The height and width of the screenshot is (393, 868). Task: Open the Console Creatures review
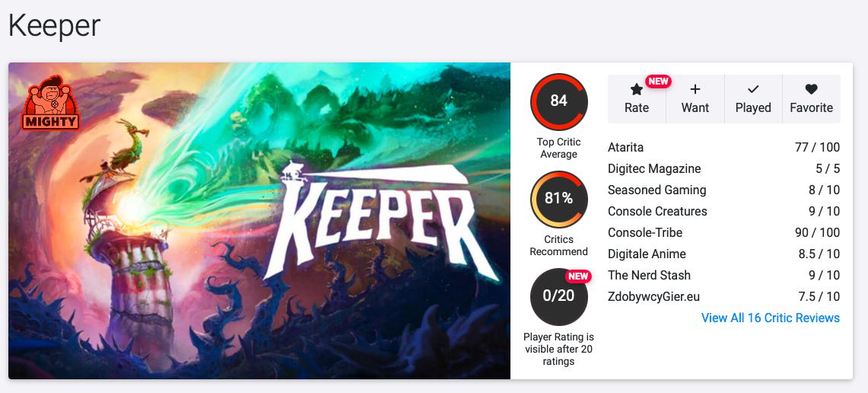pos(657,211)
